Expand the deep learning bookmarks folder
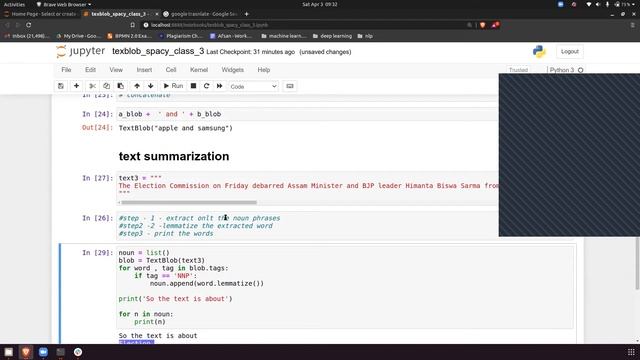Screen dimensions: 640x360 [332, 36]
